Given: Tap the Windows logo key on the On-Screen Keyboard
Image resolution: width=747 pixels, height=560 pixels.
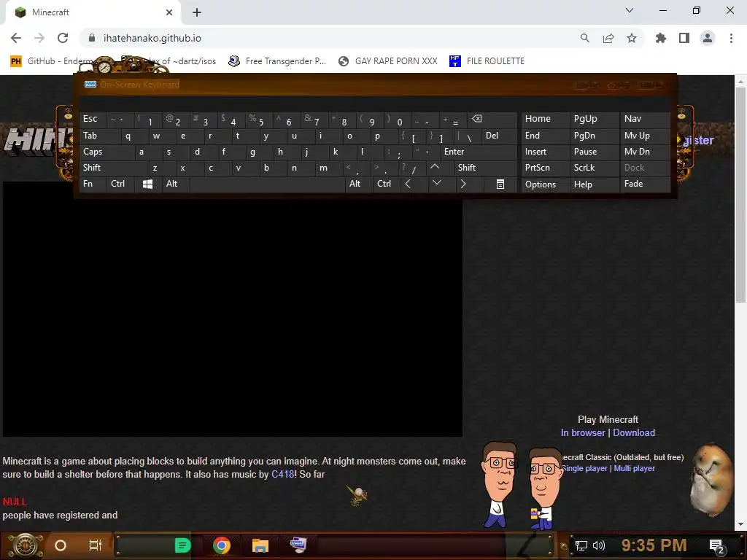Looking at the screenshot, I should [x=147, y=184].
